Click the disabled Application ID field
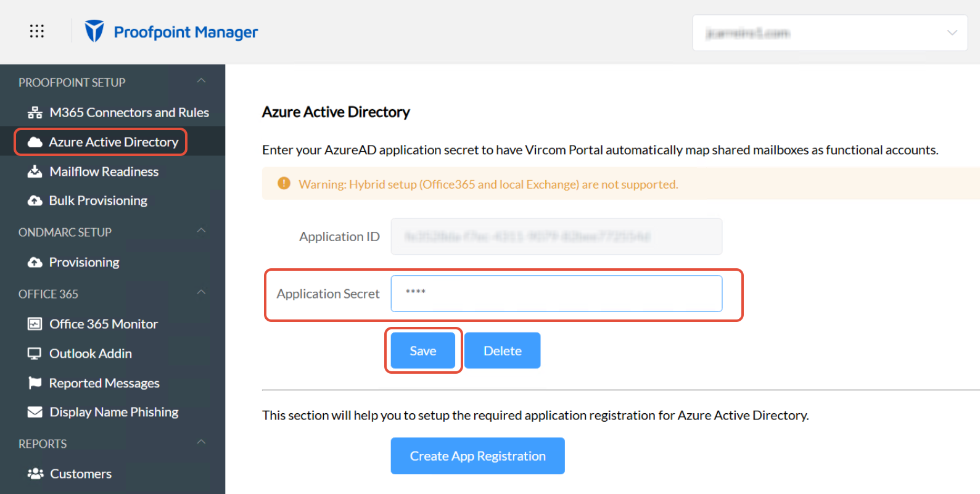 click(556, 236)
